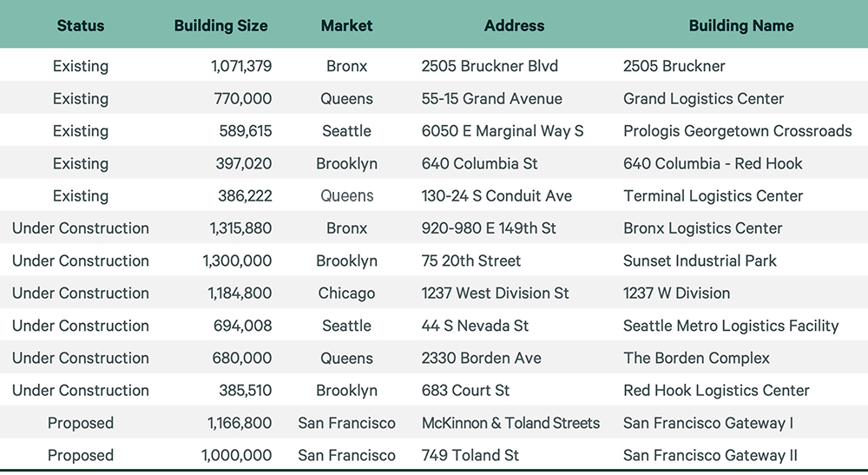
Task: Click the Terminal Logistics Center cell
Action: pyautogui.click(x=713, y=196)
